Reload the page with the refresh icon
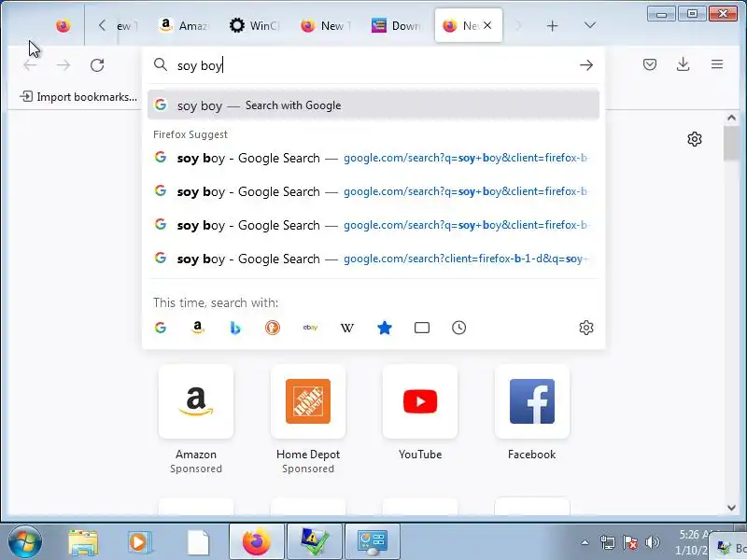 point(97,64)
